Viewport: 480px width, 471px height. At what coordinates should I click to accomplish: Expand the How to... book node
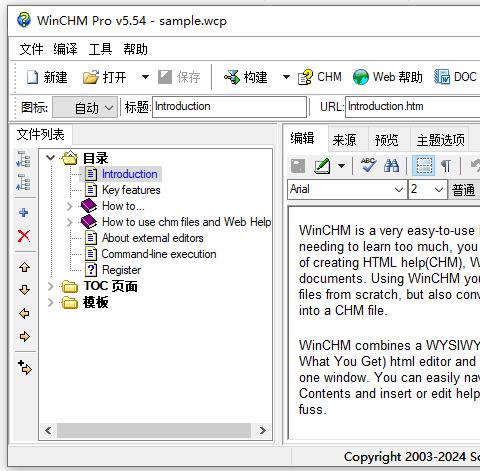point(69,206)
